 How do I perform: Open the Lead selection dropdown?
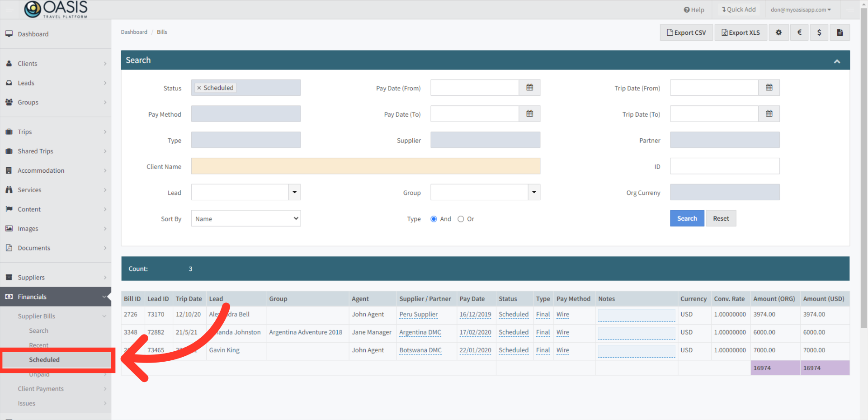tap(294, 192)
